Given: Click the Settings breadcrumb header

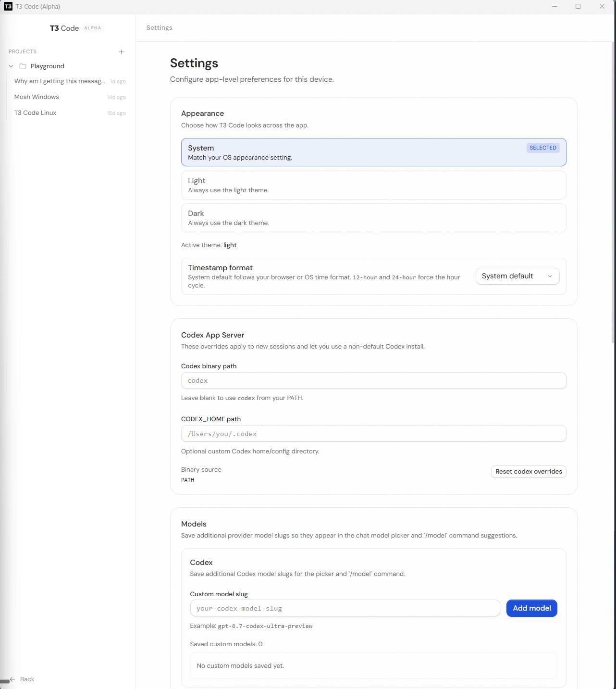Looking at the screenshot, I should pyautogui.click(x=160, y=28).
